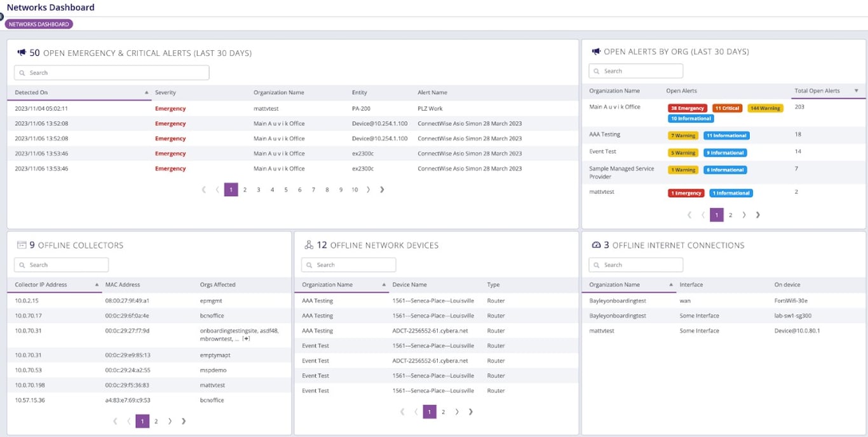
Task: Click the magnifier icon in Open Alerts by Org search
Action: click(596, 71)
